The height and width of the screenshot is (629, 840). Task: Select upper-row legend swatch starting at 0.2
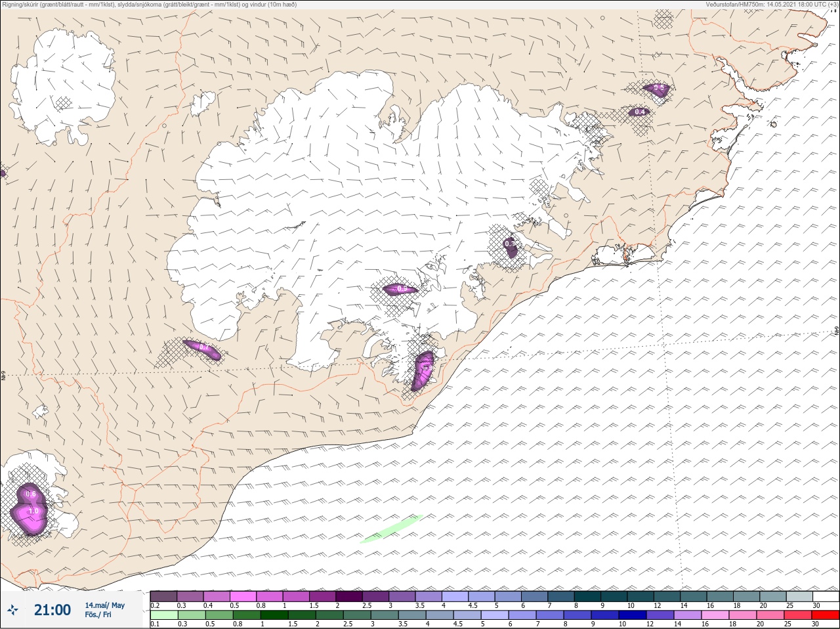point(163,596)
